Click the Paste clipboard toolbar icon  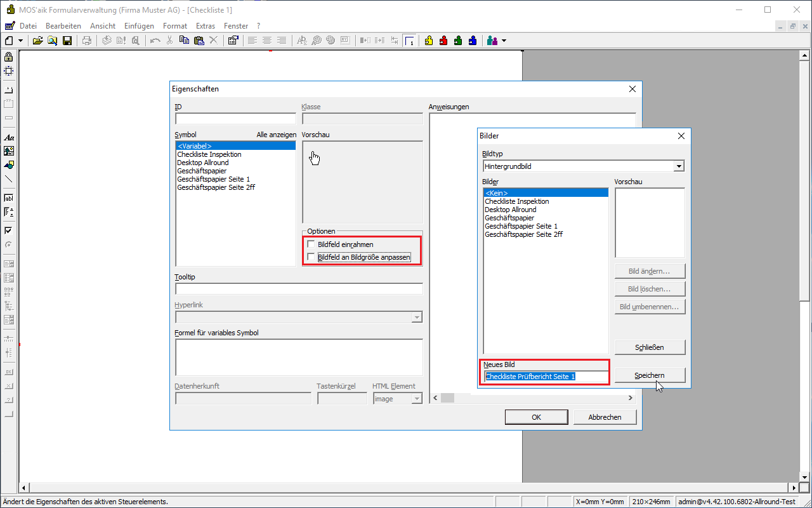(199, 41)
